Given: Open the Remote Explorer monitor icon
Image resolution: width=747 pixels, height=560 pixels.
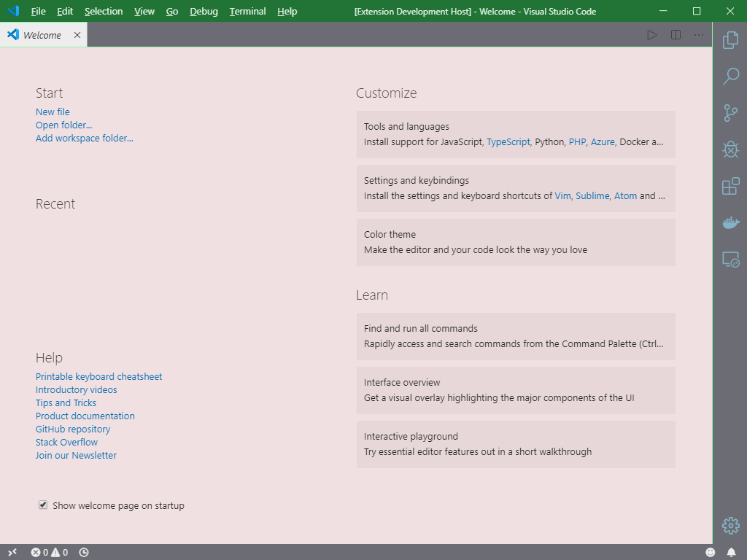Looking at the screenshot, I should pyautogui.click(x=730, y=260).
